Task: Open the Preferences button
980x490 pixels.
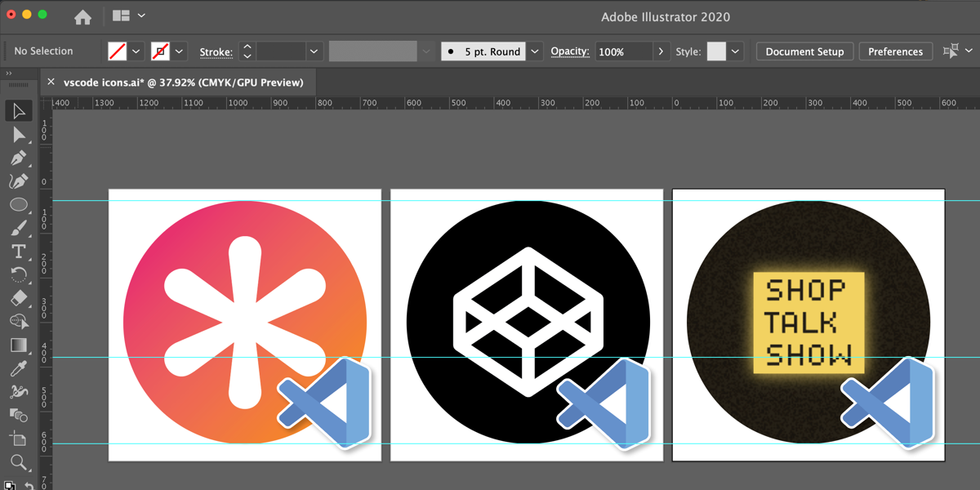Action: coord(895,51)
